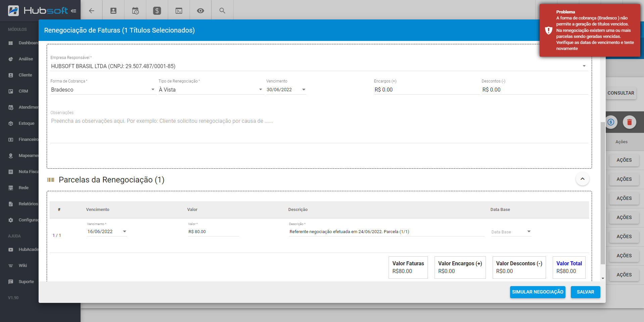Click the Salvar button
This screenshot has height=322, width=644.
(586, 292)
